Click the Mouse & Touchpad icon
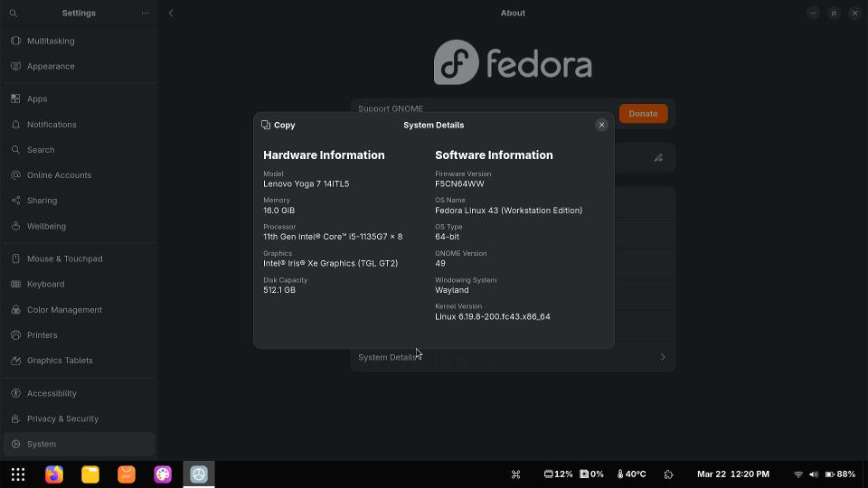 pyautogui.click(x=15, y=259)
